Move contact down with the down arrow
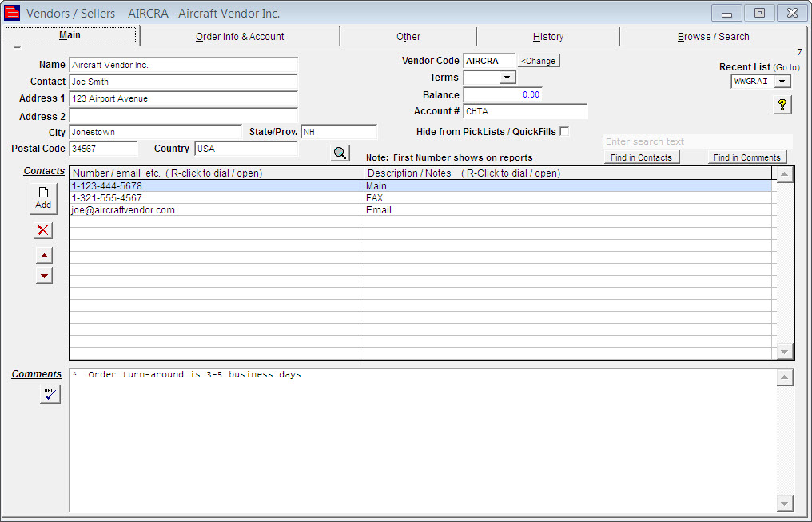This screenshot has height=522, width=812. (x=44, y=275)
